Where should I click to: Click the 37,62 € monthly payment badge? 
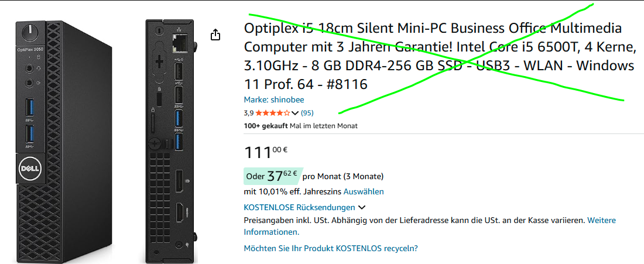272,176
